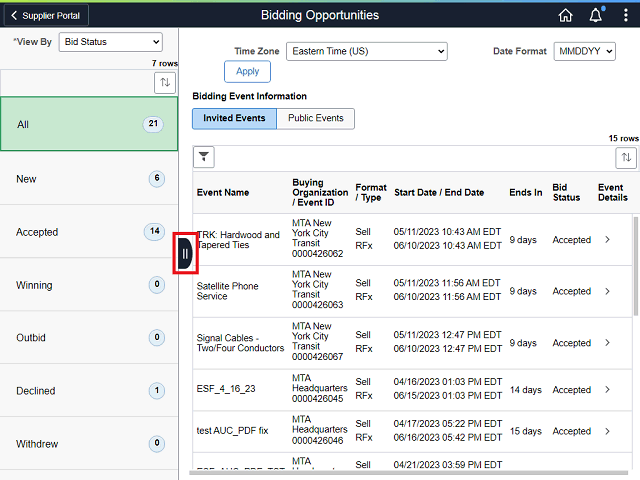Select the Outbid bid status filter
This screenshot has width=640, height=480.
click(x=89, y=338)
